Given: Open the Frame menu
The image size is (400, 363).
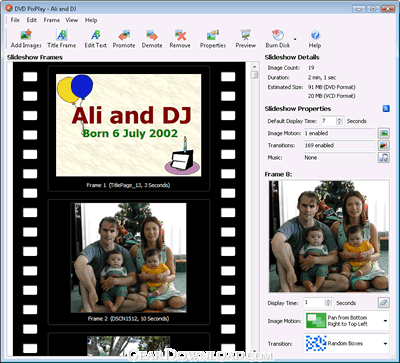Looking at the screenshot, I should 52,20.
